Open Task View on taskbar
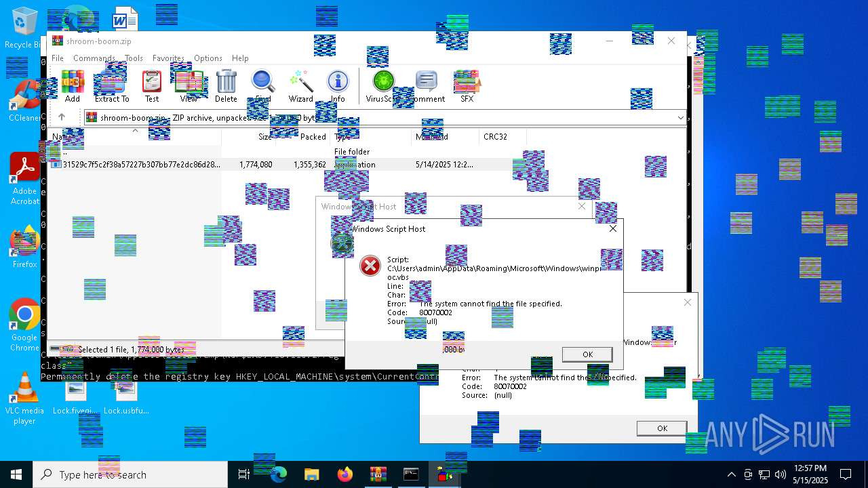868x488 pixels. pyautogui.click(x=244, y=474)
